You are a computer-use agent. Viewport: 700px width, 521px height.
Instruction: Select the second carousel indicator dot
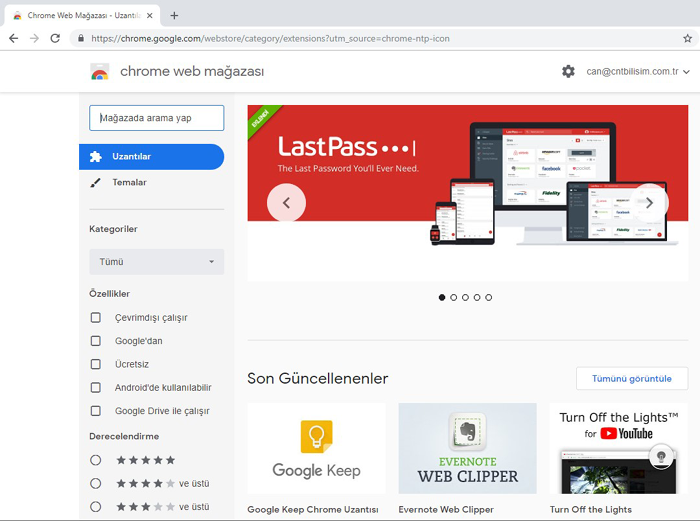pos(454,297)
